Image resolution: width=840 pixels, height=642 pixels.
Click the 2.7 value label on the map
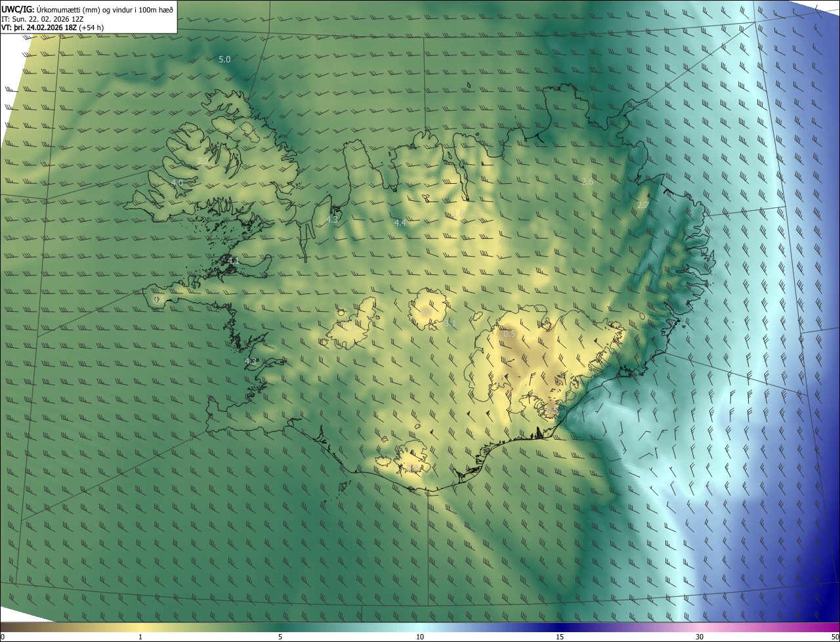pyautogui.click(x=643, y=206)
